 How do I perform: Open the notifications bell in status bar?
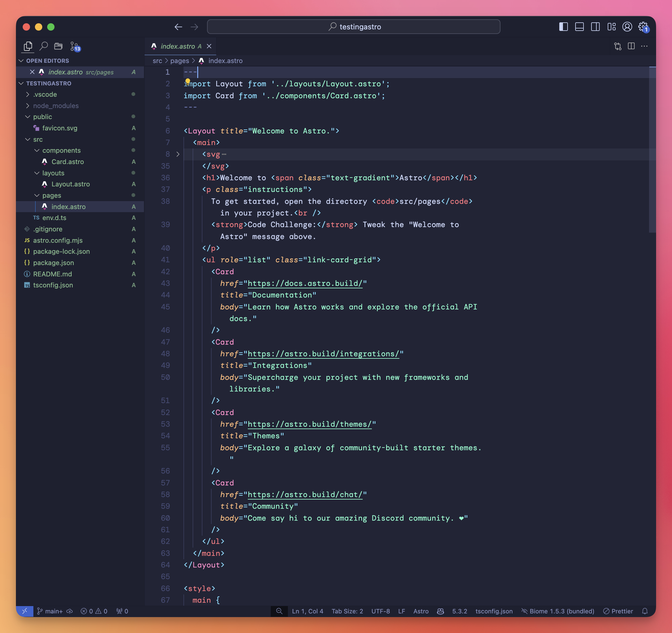[x=645, y=611]
